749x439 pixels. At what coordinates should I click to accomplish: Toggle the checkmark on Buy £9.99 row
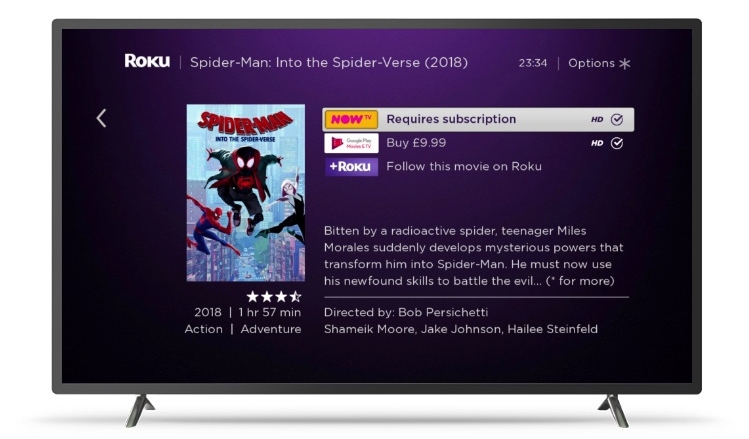tap(617, 143)
